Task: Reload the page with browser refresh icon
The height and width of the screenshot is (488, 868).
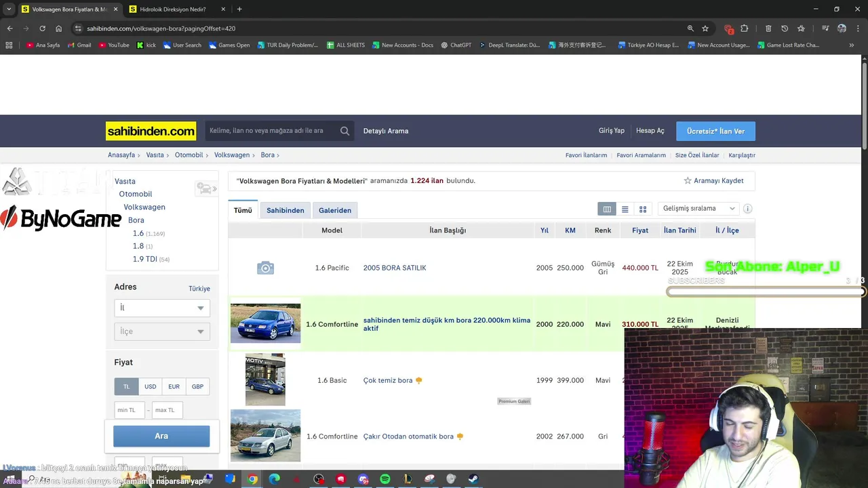Action: pyautogui.click(x=42, y=28)
